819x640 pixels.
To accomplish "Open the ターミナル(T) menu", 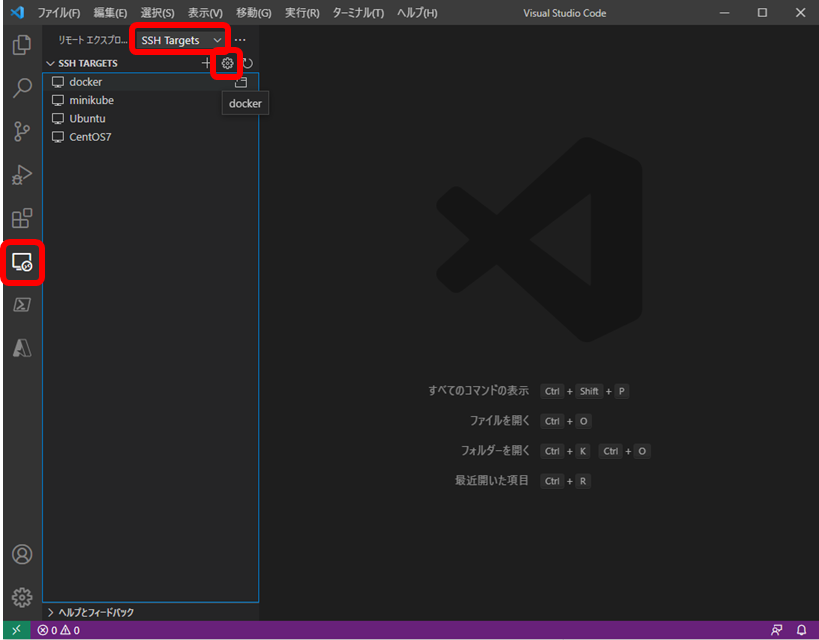I will click(358, 13).
